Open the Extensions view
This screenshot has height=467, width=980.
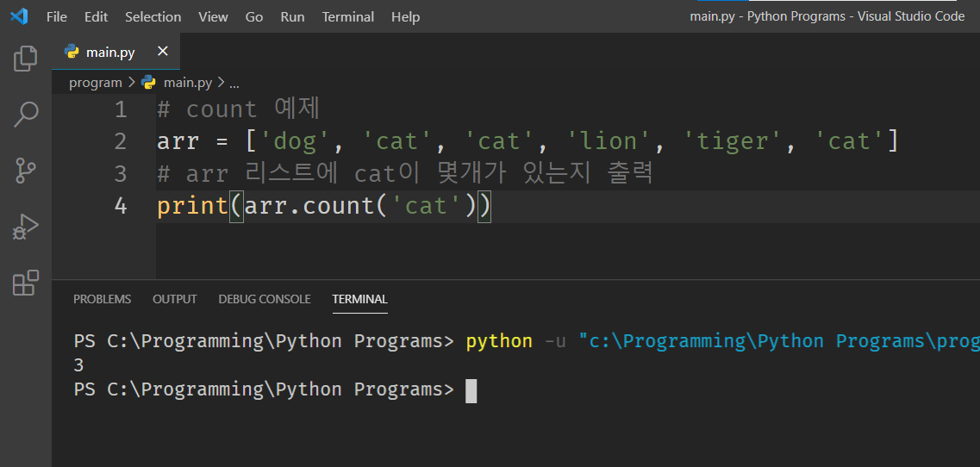(x=26, y=283)
